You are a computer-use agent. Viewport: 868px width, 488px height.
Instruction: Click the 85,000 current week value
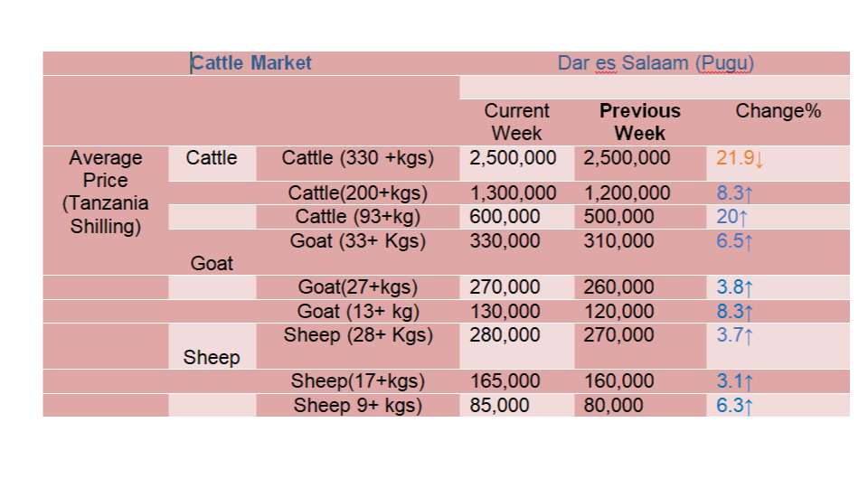499,406
